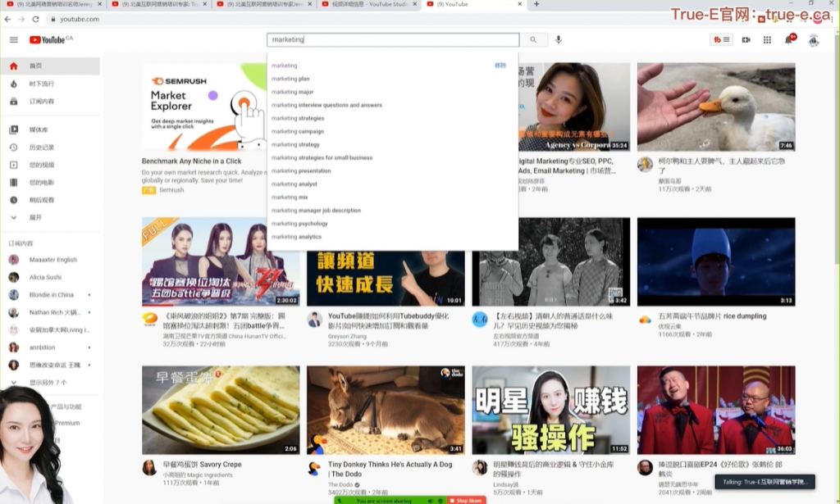Toggle the sidebar with hamburger menu

tap(13, 39)
